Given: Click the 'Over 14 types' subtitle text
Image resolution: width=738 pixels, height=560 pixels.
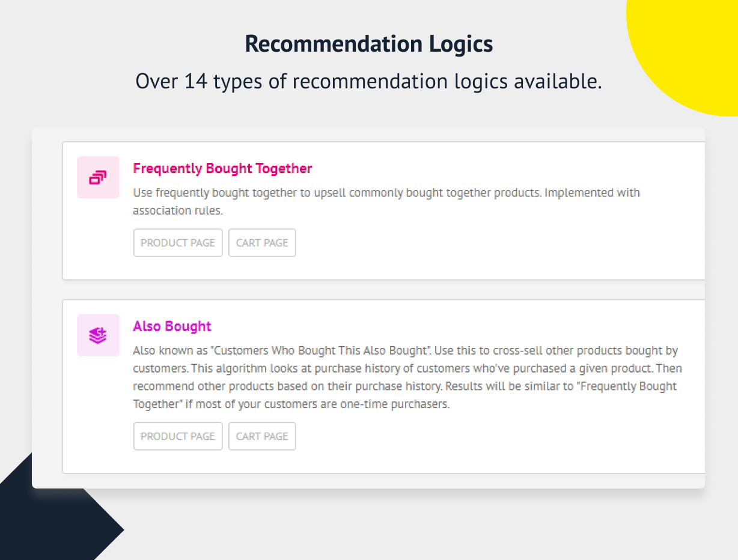Looking at the screenshot, I should point(369,81).
